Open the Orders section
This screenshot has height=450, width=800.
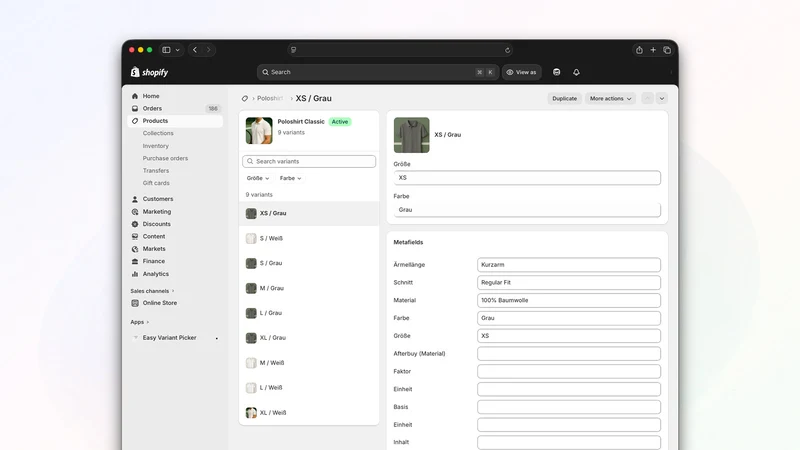click(x=152, y=108)
